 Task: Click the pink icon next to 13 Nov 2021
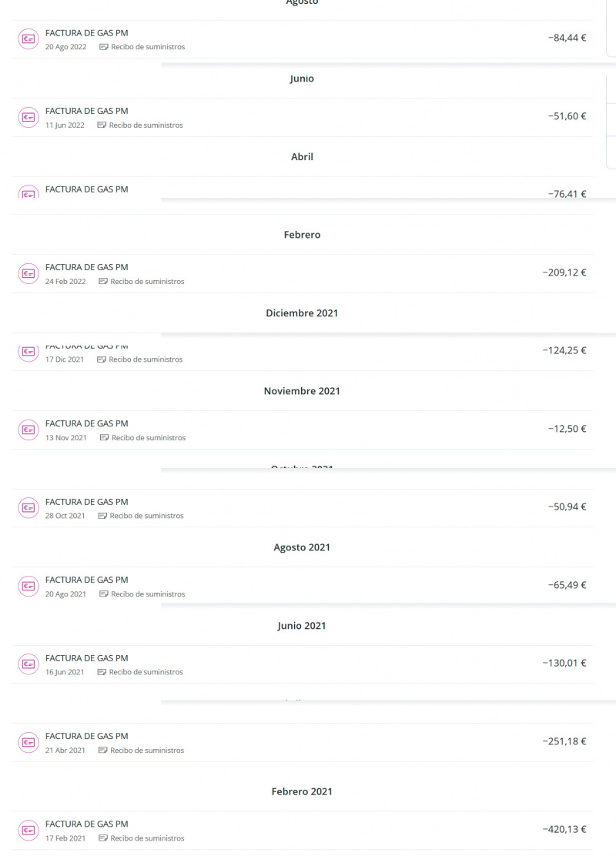pos(28,430)
